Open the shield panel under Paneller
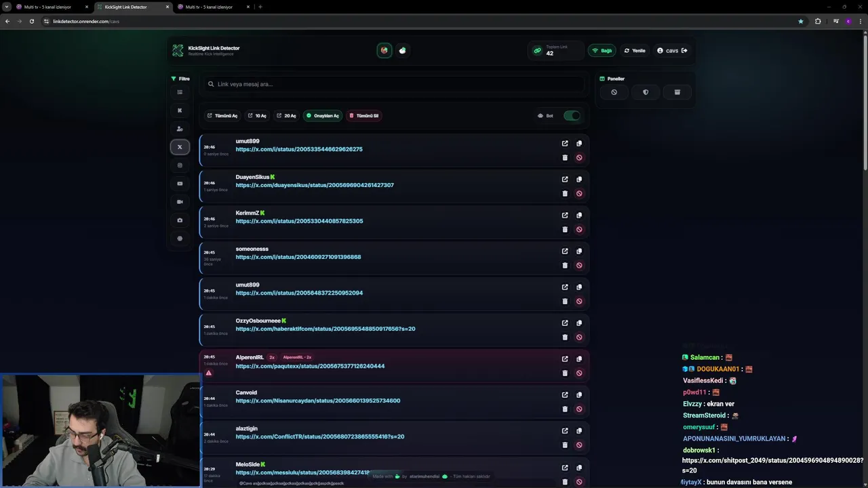868x488 pixels. [646, 92]
